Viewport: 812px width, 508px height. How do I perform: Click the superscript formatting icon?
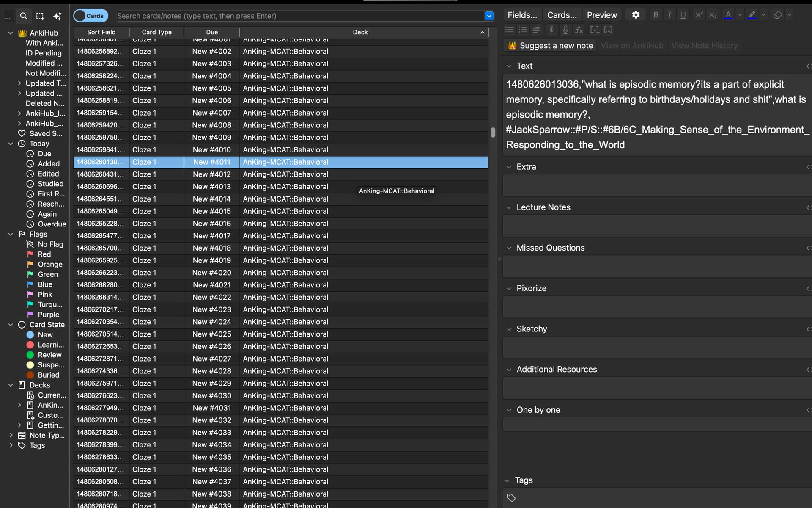[x=699, y=15]
